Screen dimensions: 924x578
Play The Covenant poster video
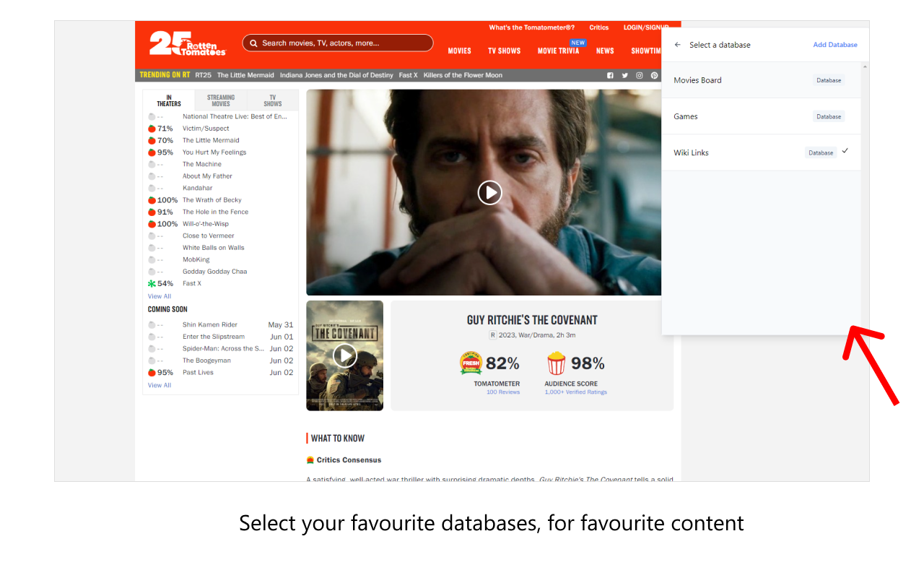pos(344,355)
